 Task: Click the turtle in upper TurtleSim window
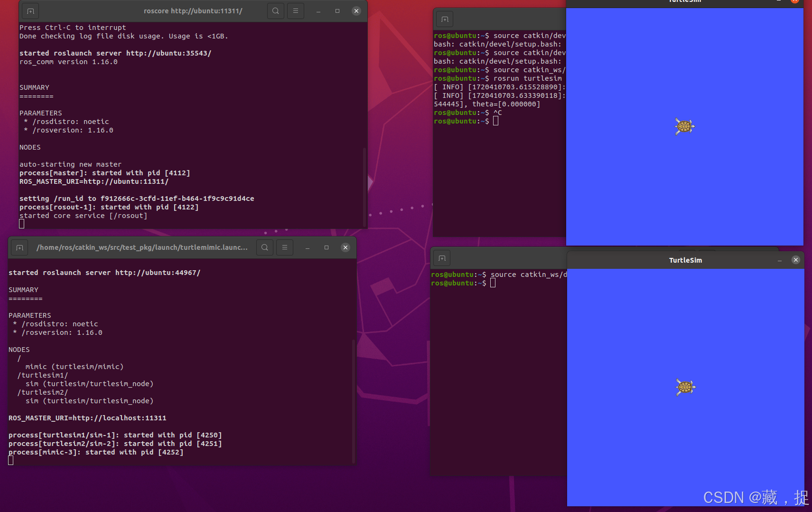coord(684,126)
